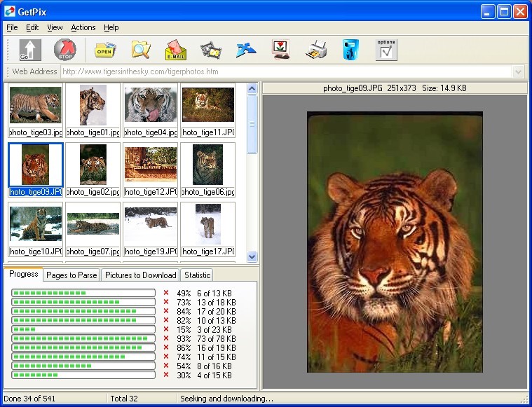Click the thumbnail list scroll down arrow

[x=252, y=256]
